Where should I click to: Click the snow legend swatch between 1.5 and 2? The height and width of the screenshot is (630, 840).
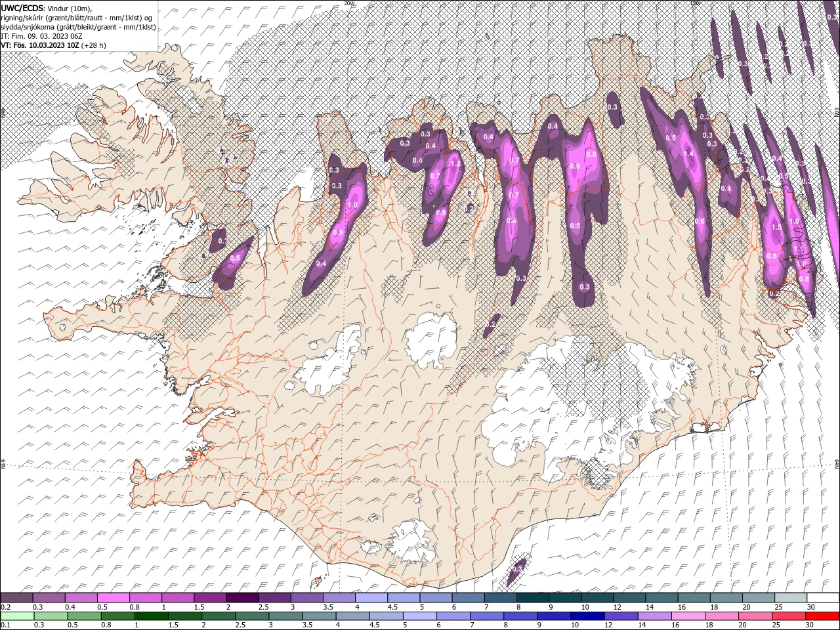[210, 598]
